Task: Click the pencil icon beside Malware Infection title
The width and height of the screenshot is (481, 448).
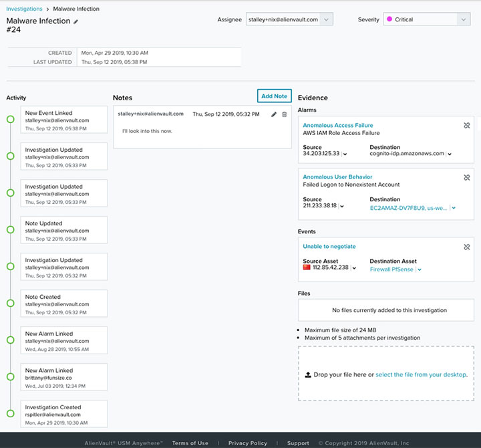Action: (75, 21)
